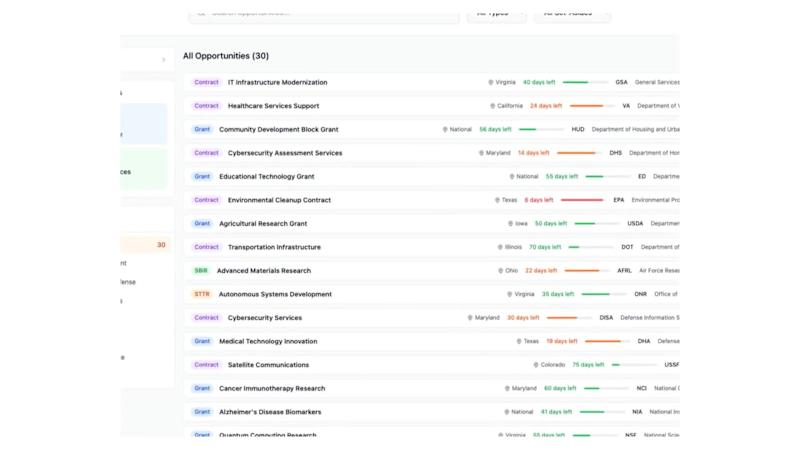Click the pin icon in Community Development Block Grant row
Viewport: 800px width, 450px height.
coord(445,130)
